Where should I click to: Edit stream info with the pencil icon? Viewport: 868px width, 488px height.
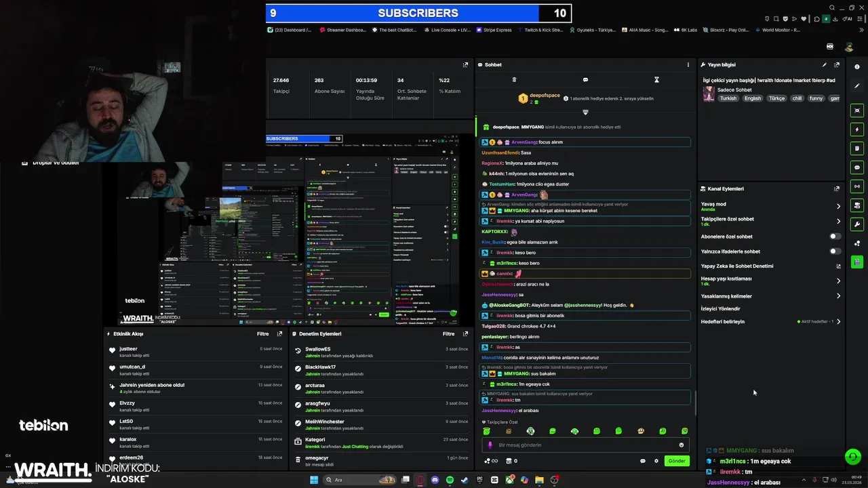825,65
